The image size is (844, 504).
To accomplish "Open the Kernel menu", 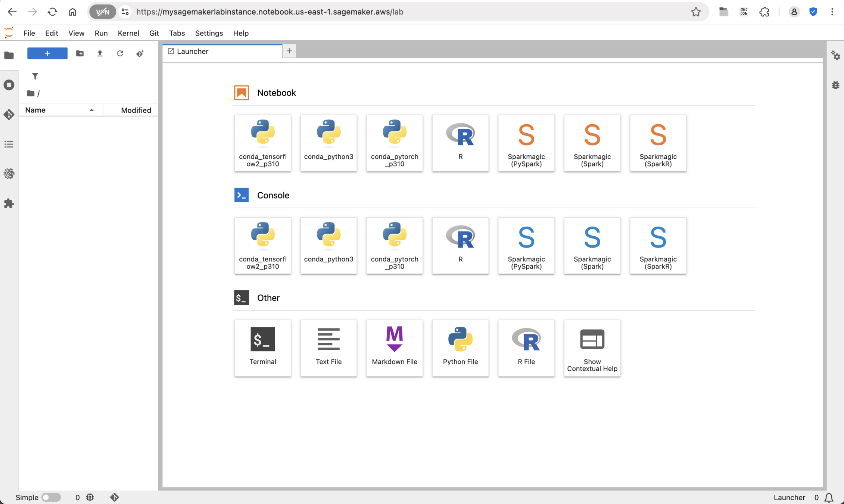I will point(128,33).
